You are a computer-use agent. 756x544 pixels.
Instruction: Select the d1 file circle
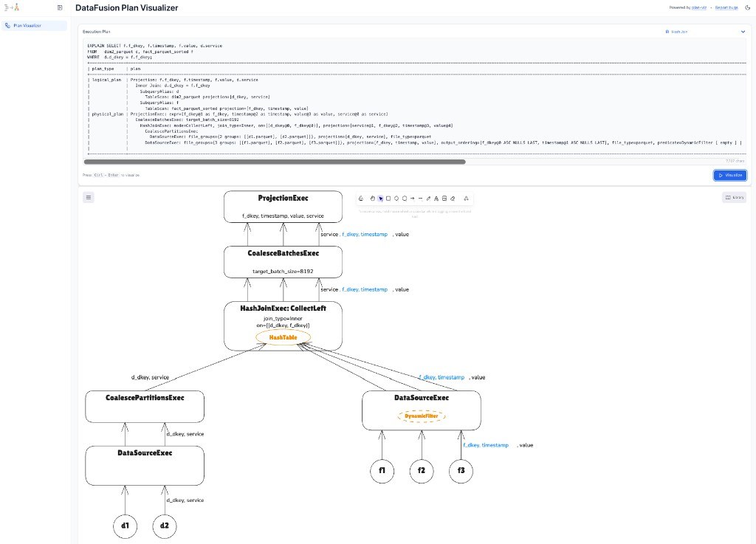(125, 526)
